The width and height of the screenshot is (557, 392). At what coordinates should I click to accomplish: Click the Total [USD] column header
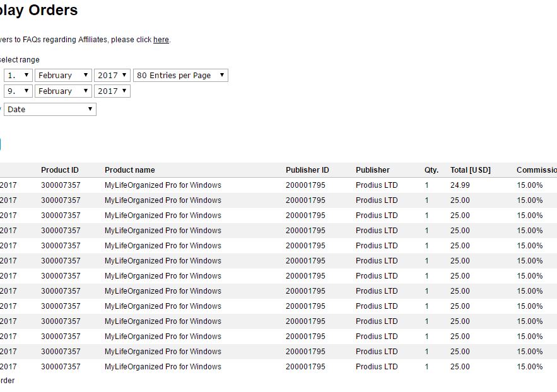tap(470, 170)
